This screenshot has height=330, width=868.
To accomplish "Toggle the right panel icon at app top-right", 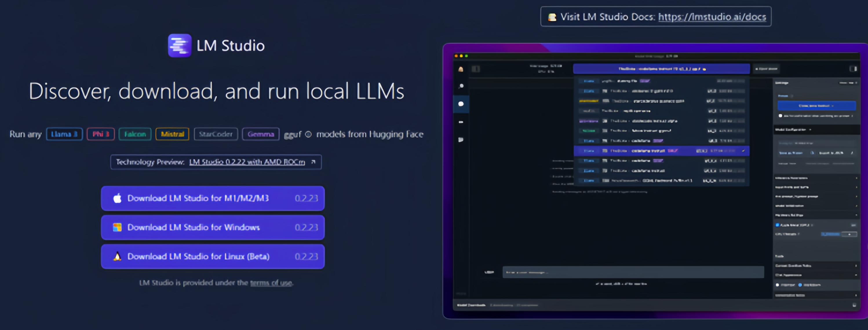I will [853, 69].
